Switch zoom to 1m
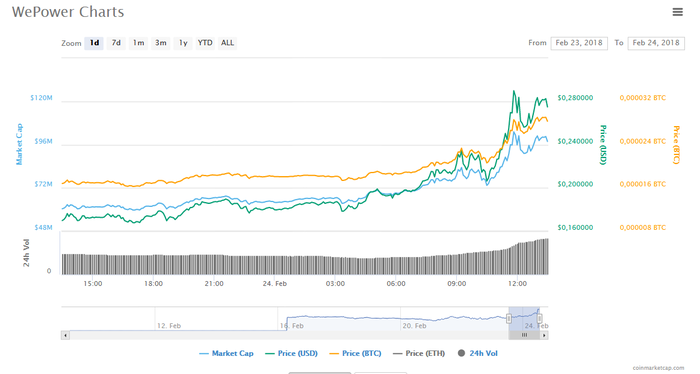700x374 pixels. point(138,43)
